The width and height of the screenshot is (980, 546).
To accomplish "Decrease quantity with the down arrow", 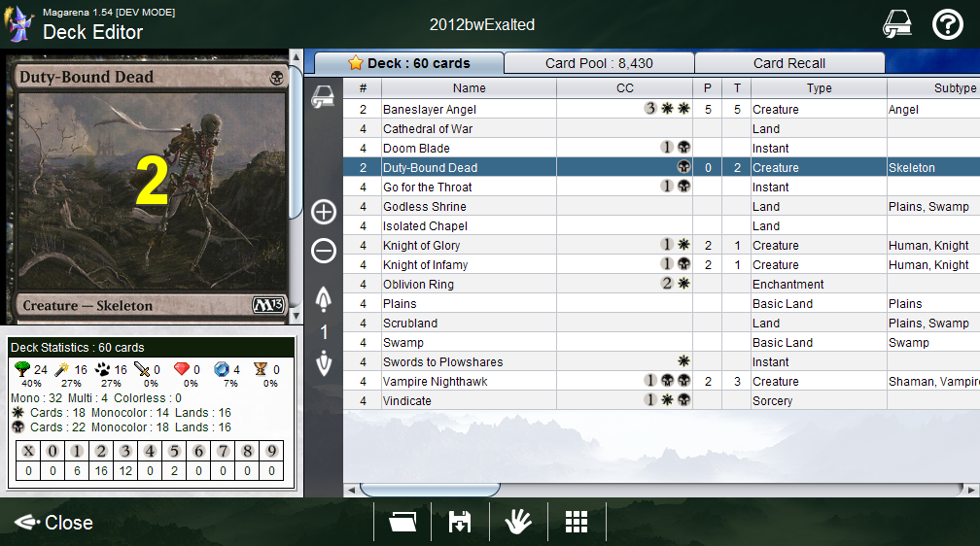I will (324, 363).
